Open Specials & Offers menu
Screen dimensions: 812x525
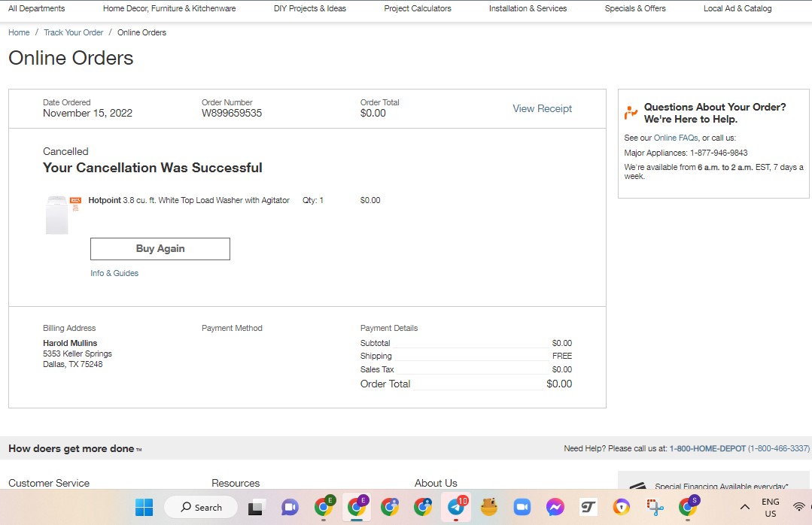[x=635, y=8]
